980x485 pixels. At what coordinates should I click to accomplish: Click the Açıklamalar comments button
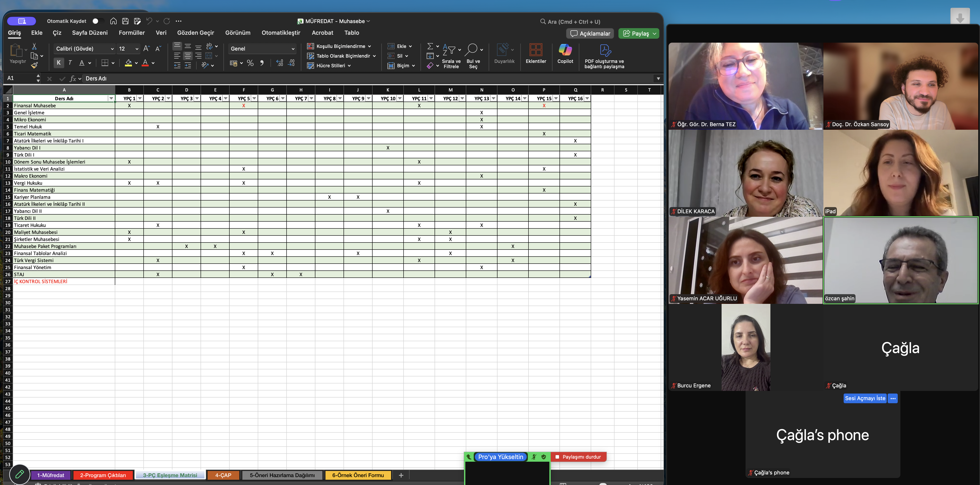coord(590,33)
